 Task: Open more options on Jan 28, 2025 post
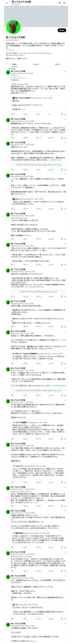click(x=65, y=143)
